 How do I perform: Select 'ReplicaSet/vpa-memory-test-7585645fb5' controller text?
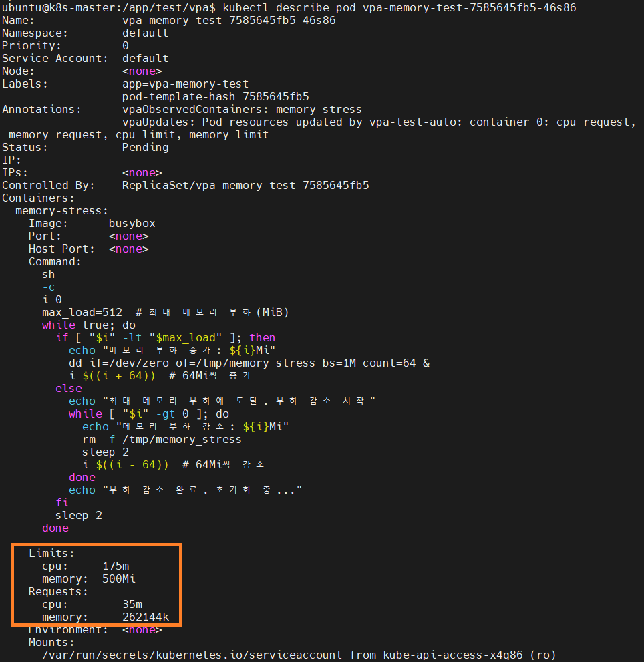pyautogui.click(x=245, y=185)
